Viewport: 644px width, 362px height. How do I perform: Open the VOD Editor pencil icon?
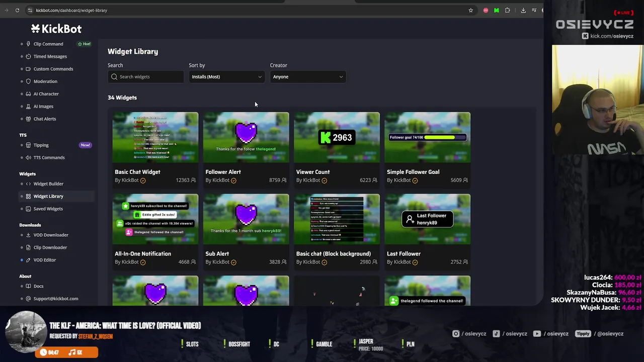pos(28,260)
